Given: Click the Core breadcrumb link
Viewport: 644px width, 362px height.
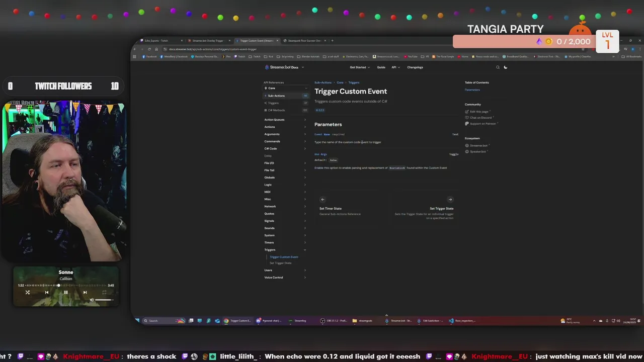Looking at the screenshot, I should (340, 82).
